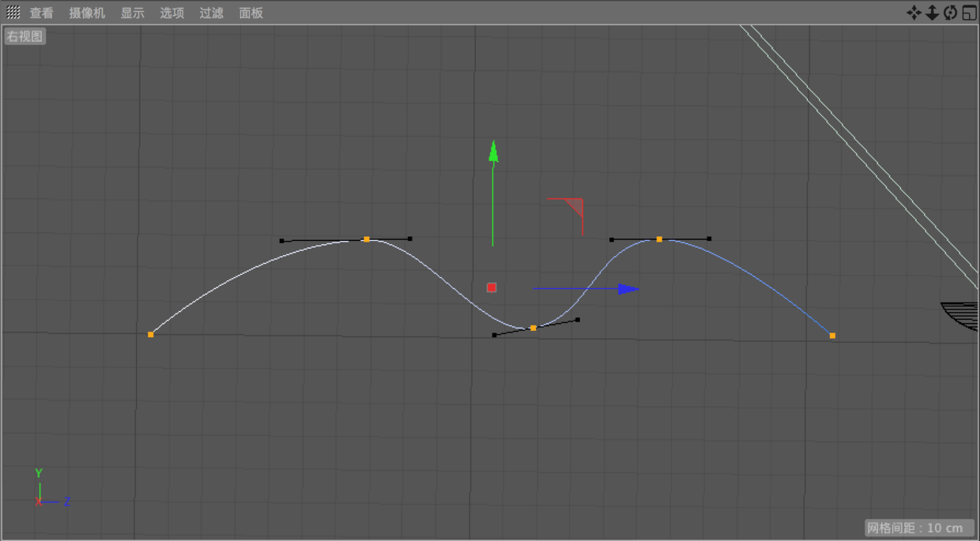This screenshot has height=541, width=980.
Task: Open the 查看 menu
Action: (x=42, y=13)
